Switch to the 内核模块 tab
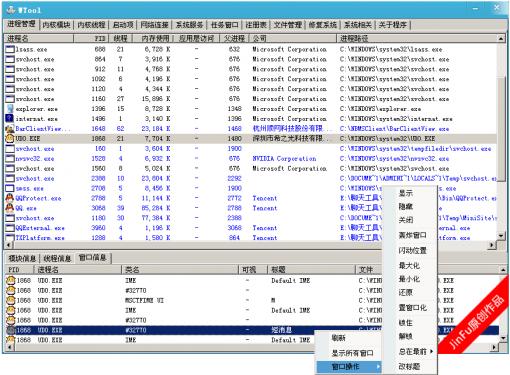This screenshot has height=375, width=510. pos(57,25)
